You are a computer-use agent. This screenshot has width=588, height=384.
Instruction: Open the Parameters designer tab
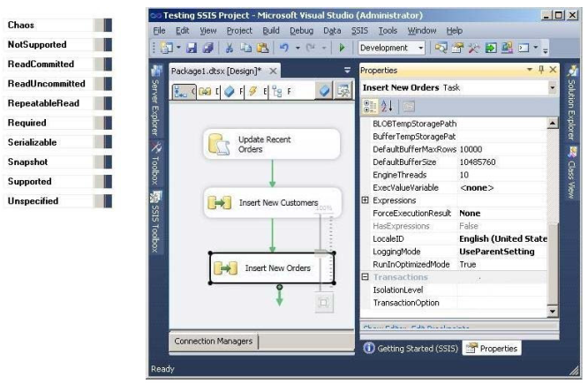(233, 91)
